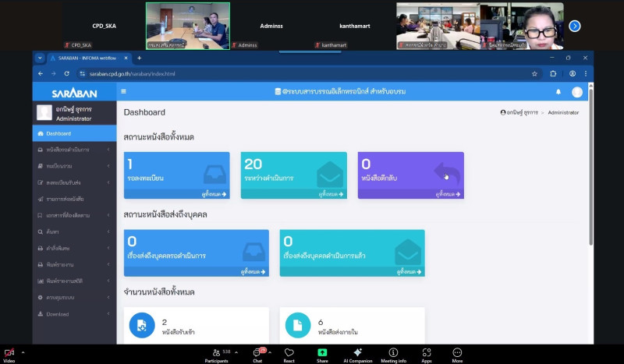Click the hamburger menu icon in SARABAN header
The width and height of the screenshot is (624, 364).
(123, 91)
